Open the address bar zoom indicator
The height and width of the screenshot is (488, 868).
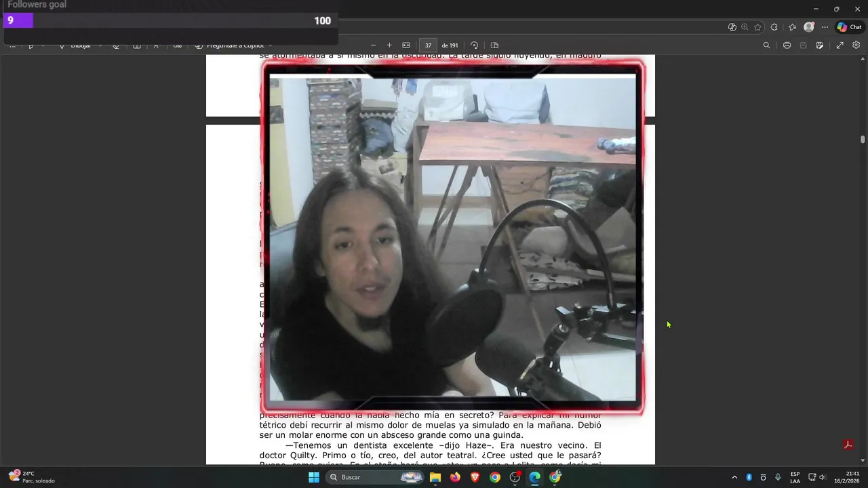coord(745,27)
